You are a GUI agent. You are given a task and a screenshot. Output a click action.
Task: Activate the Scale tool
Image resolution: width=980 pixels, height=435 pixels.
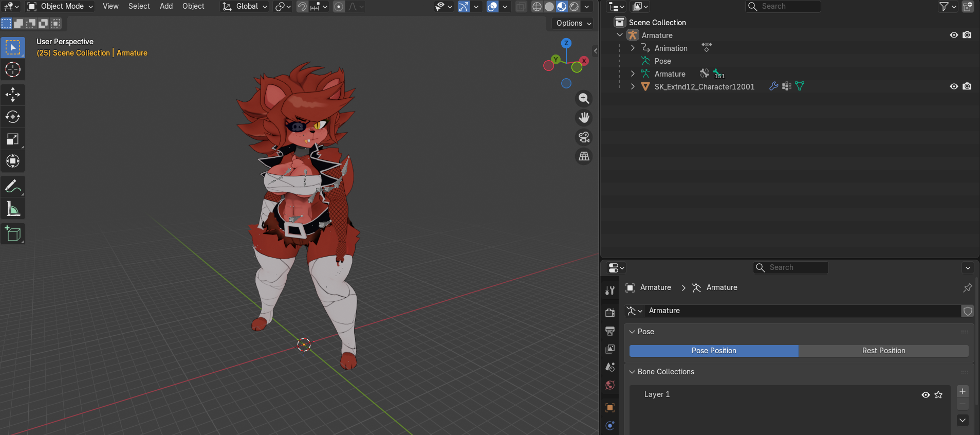[13, 139]
